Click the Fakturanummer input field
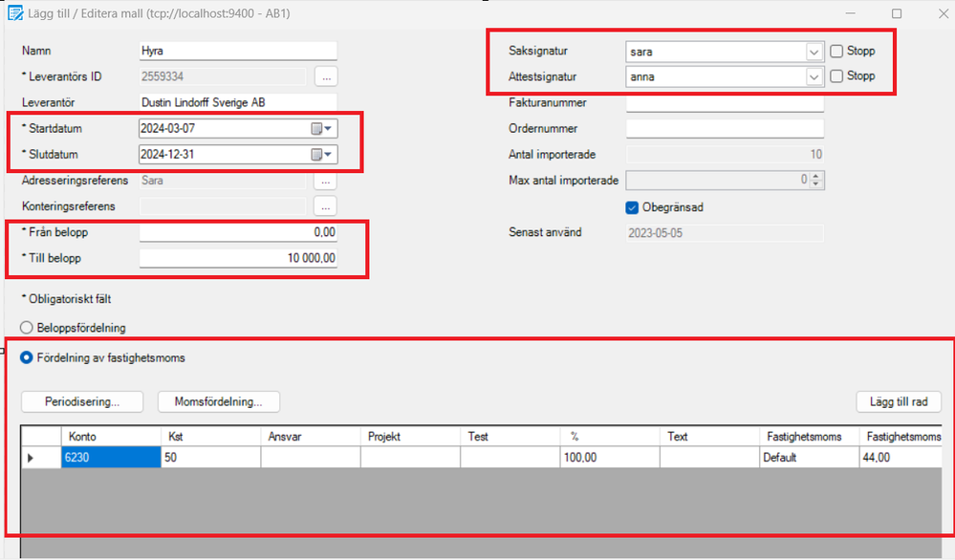This screenshot has width=955, height=560. (x=725, y=103)
